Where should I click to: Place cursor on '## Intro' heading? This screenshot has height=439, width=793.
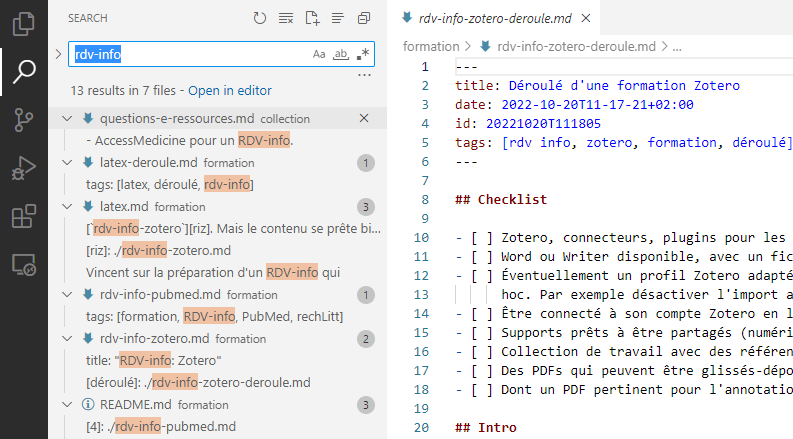pyautogui.click(x=486, y=428)
